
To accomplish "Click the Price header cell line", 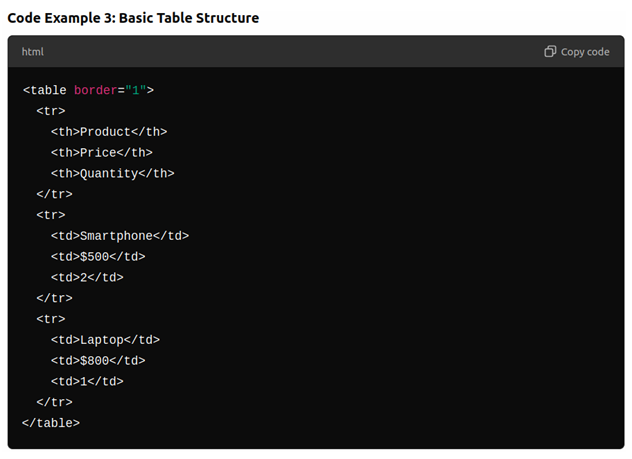I will 102,153.
